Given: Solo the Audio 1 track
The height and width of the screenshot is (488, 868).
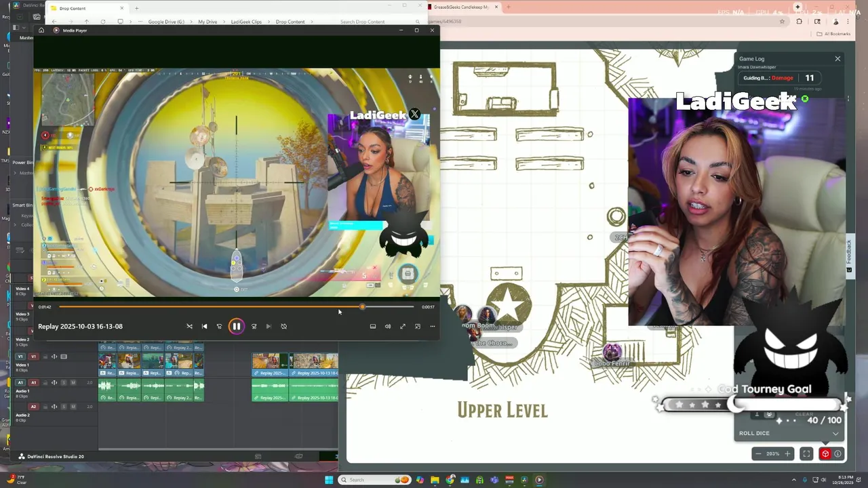Looking at the screenshot, I should [x=64, y=382].
